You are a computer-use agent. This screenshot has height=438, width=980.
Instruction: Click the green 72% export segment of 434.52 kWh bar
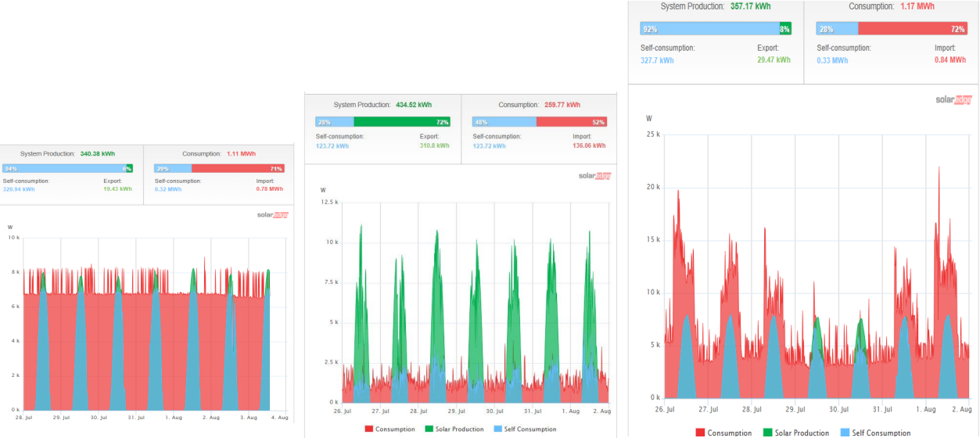402,122
